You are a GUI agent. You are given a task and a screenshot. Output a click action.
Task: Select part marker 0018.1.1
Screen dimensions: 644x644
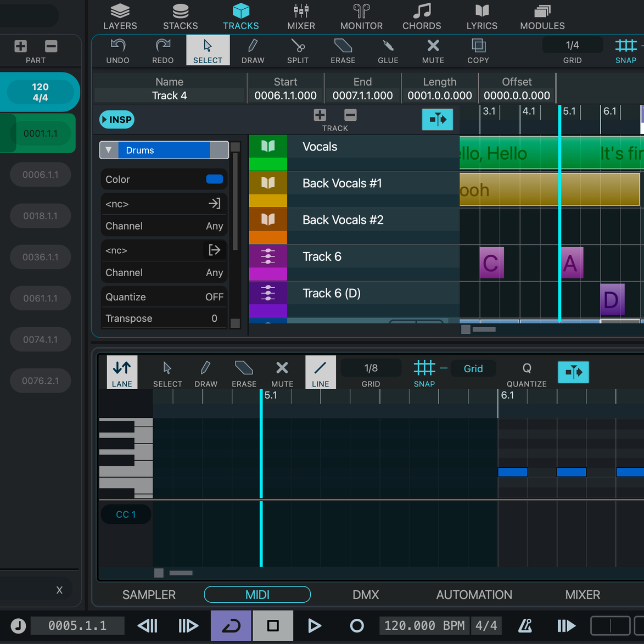point(40,216)
